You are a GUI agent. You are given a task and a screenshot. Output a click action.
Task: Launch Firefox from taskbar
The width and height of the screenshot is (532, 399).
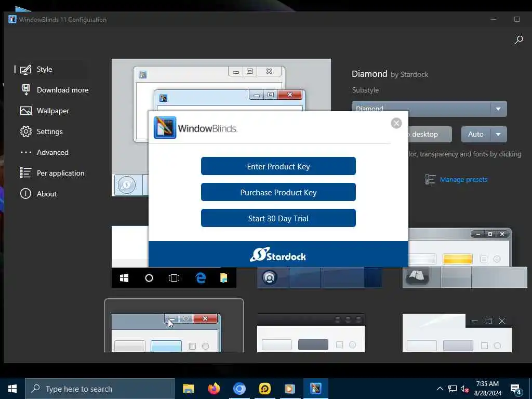(x=214, y=389)
